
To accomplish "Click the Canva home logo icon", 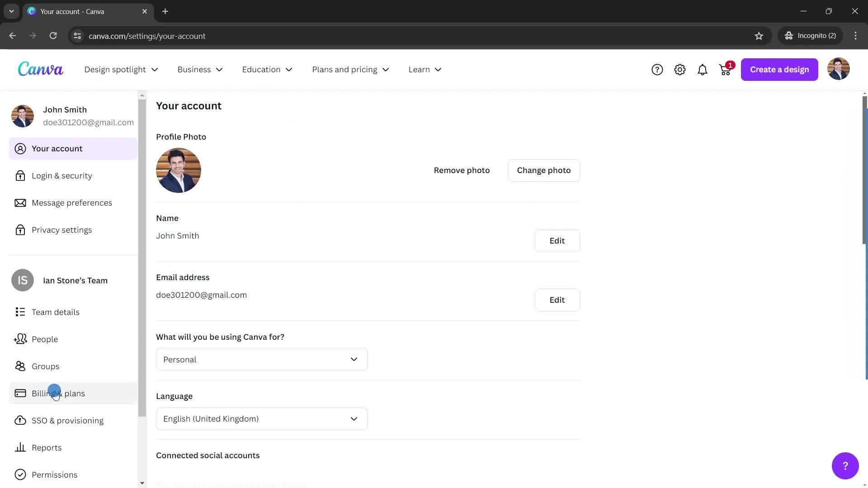I will tap(40, 70).
